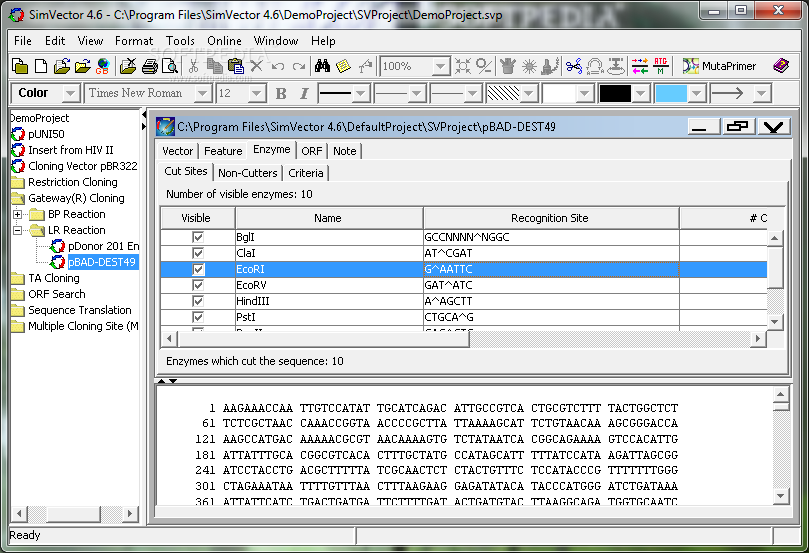Click the starburst toolbar icon

[x=529, y=66]
